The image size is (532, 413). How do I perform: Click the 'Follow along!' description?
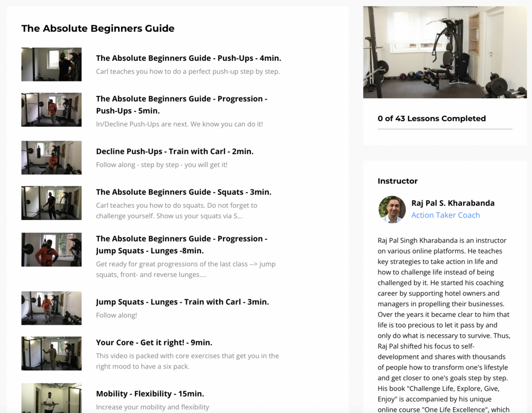pyautogui.click(x=116, y=315)
